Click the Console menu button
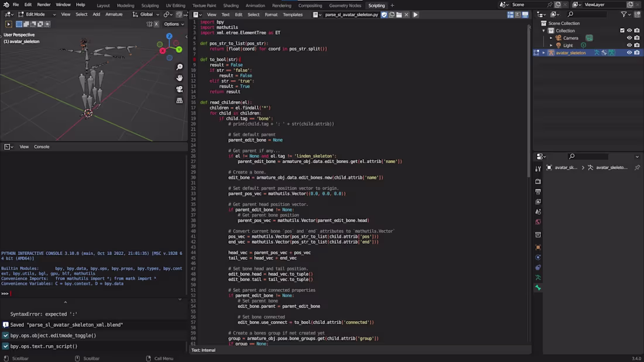 42,147
